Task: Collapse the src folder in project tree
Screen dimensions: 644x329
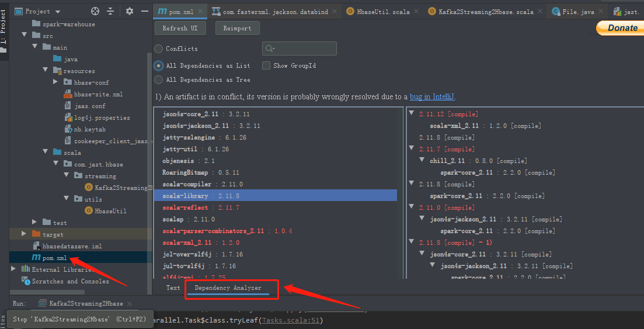Action: click(x=25, y=36)
